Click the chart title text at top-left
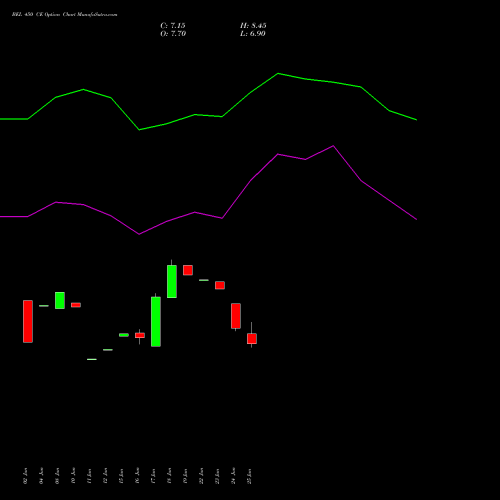This screenshot has height=500, width=500. (64, 15)
